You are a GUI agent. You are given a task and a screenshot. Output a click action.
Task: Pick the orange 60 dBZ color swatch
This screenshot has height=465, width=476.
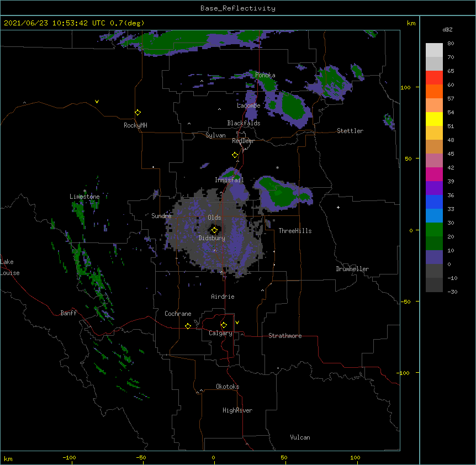point(434,91)
